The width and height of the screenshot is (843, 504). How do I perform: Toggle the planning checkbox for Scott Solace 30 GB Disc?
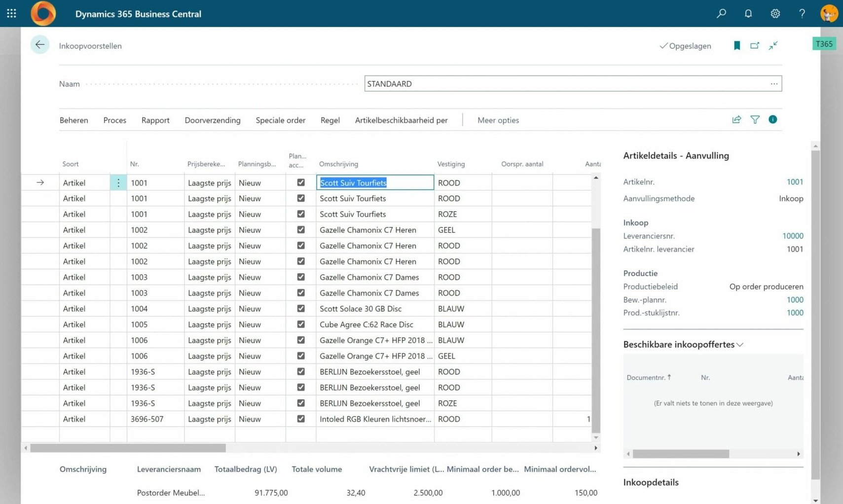click(301, 309)
